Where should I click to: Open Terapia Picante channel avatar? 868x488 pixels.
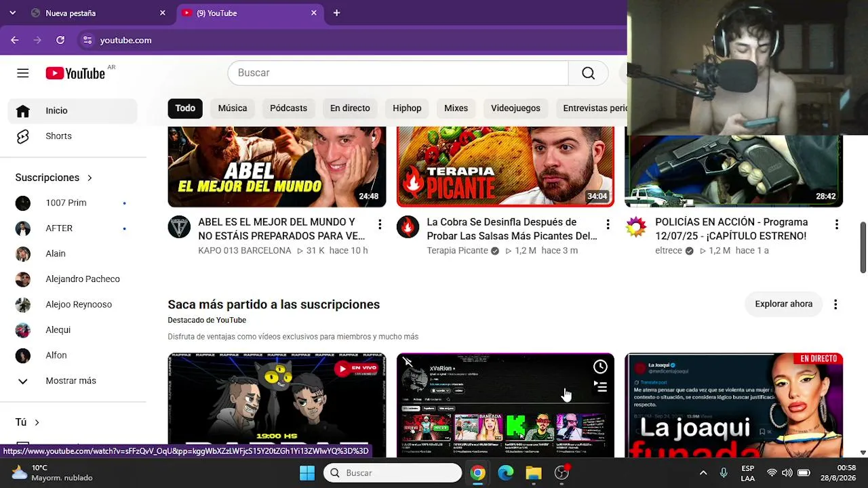click(x=408, y=227)
